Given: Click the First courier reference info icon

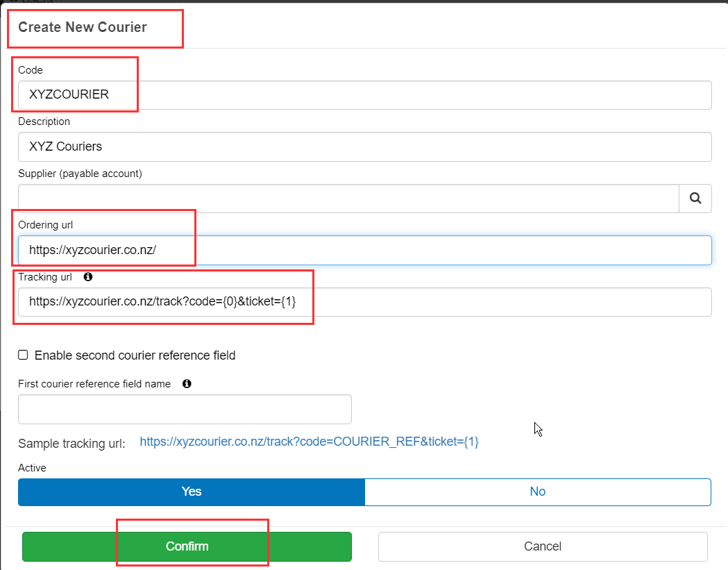Looking at the screenshot, I should [187, 384].
